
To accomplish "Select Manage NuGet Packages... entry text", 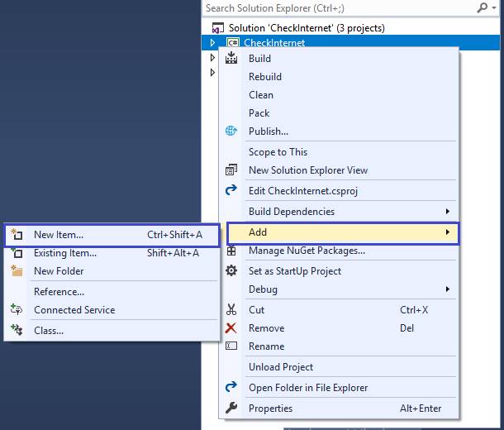I will 307,251.
